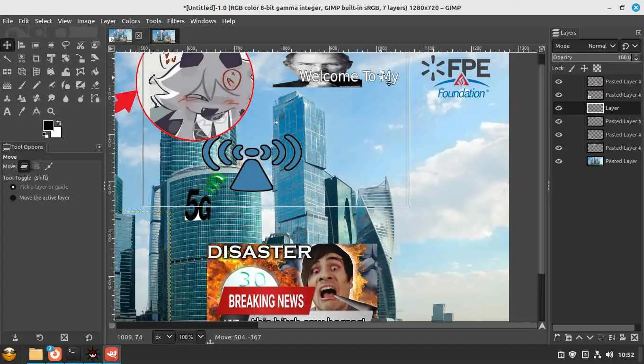Select the Gradient tool
Viewport: 644px width, 364px height.
7,85
